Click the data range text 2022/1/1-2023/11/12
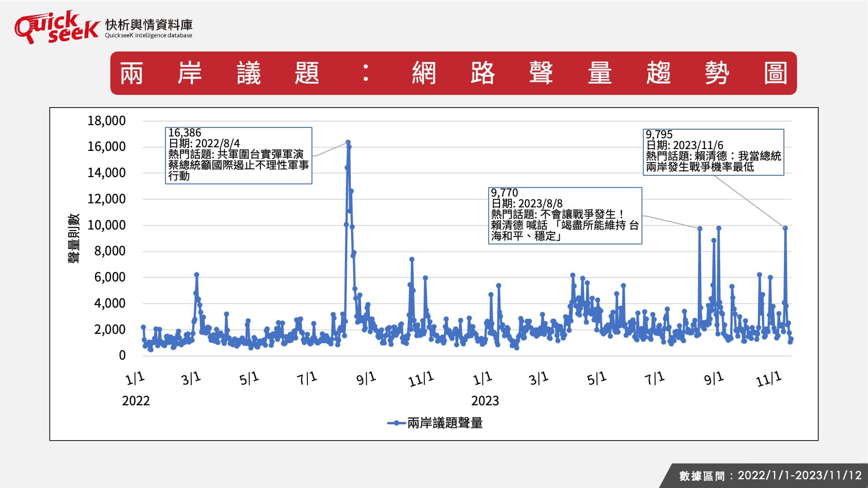This screenshot has width=868, height=488. coord(800,475)
